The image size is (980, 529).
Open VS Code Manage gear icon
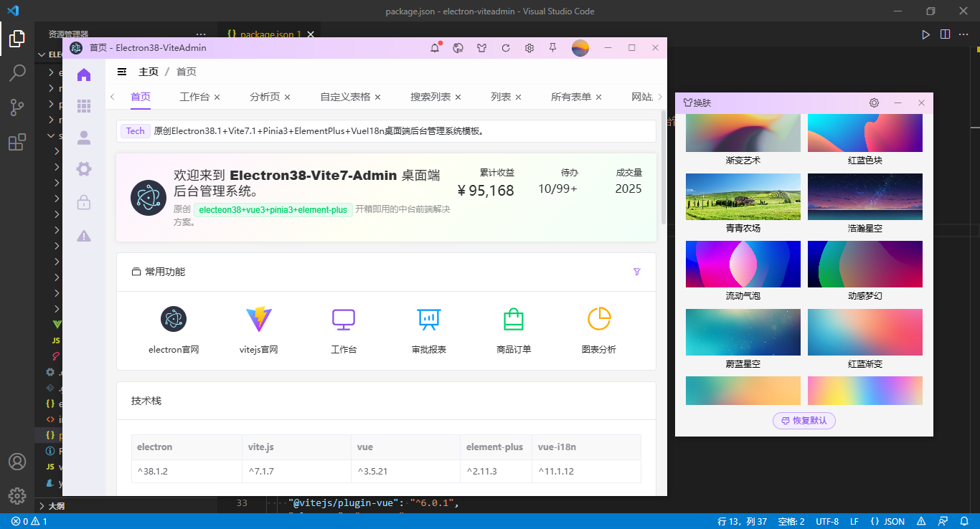[17, 495]
